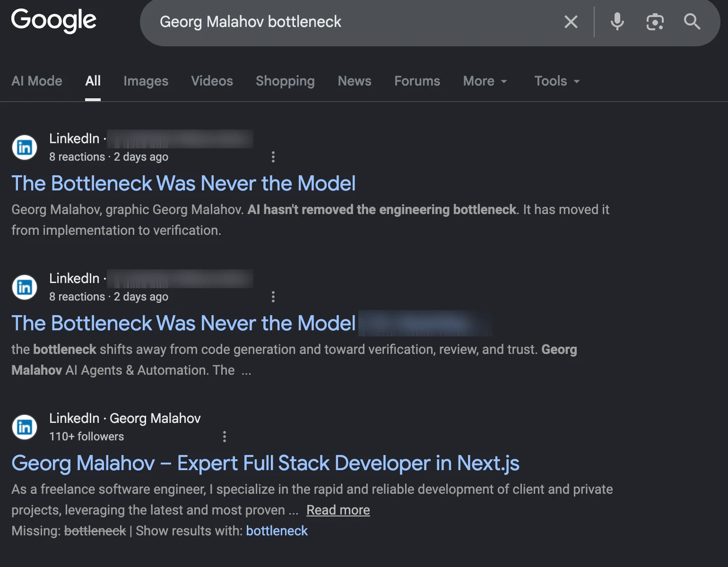
Task: Open 'Georg Malahov – Expert Full Stack Developer' link
Action: (265, 463)
